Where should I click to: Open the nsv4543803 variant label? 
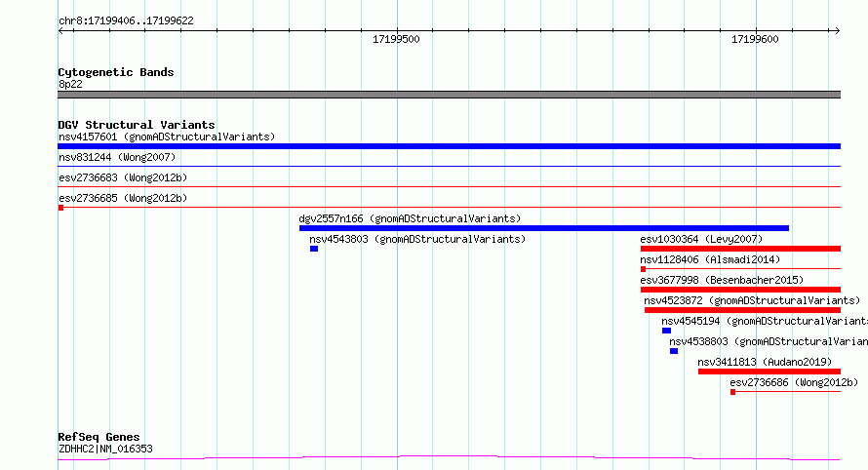tap(417, 239)
